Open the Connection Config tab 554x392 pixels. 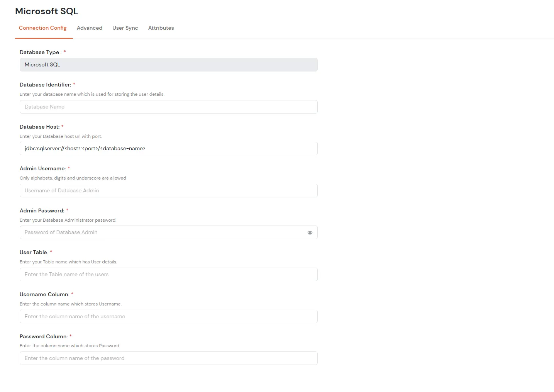[x=43, y=28]
